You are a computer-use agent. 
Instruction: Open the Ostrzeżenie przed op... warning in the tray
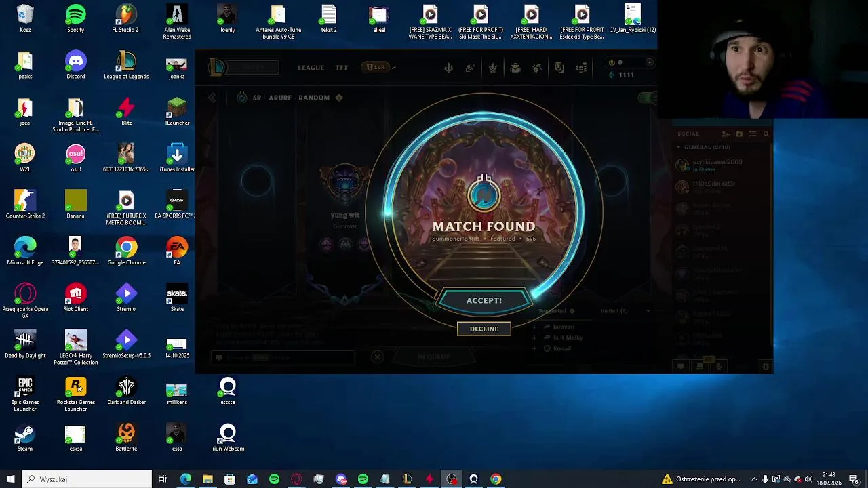tap(702, 479)
